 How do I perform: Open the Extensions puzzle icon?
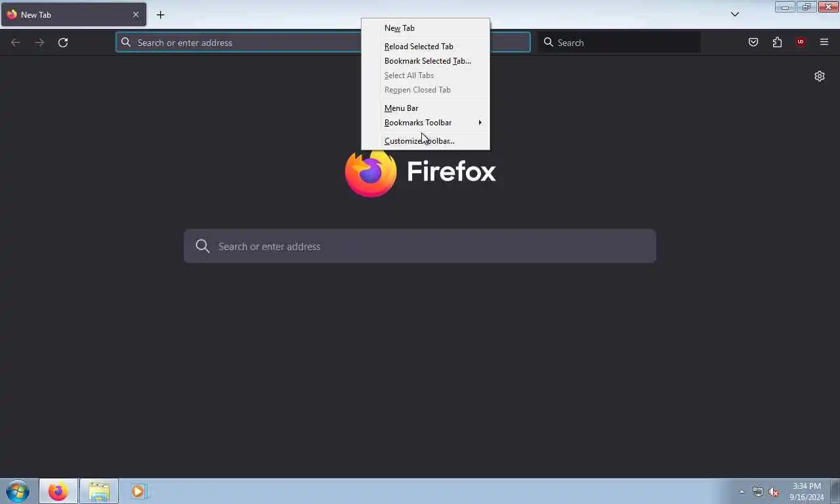click(777, 43)
